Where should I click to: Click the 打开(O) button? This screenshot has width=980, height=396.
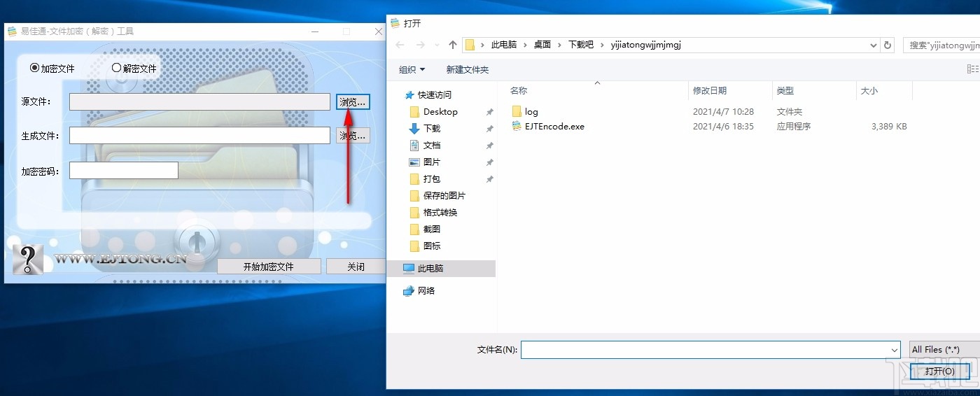(939, 372)
